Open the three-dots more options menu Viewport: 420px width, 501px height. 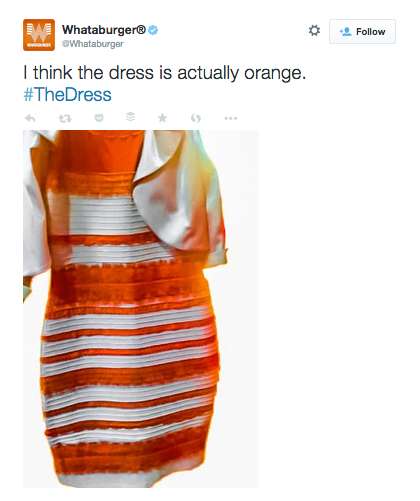[x=231, y=118]
